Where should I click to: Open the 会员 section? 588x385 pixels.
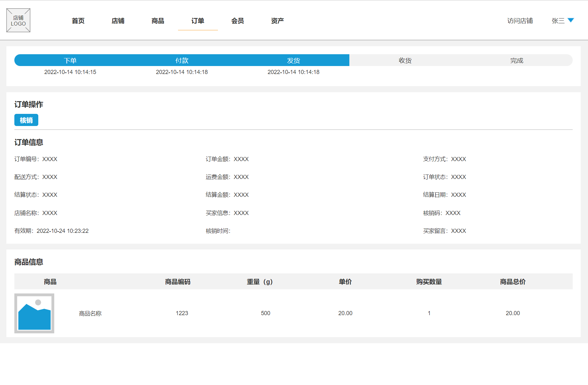(237, 21)
